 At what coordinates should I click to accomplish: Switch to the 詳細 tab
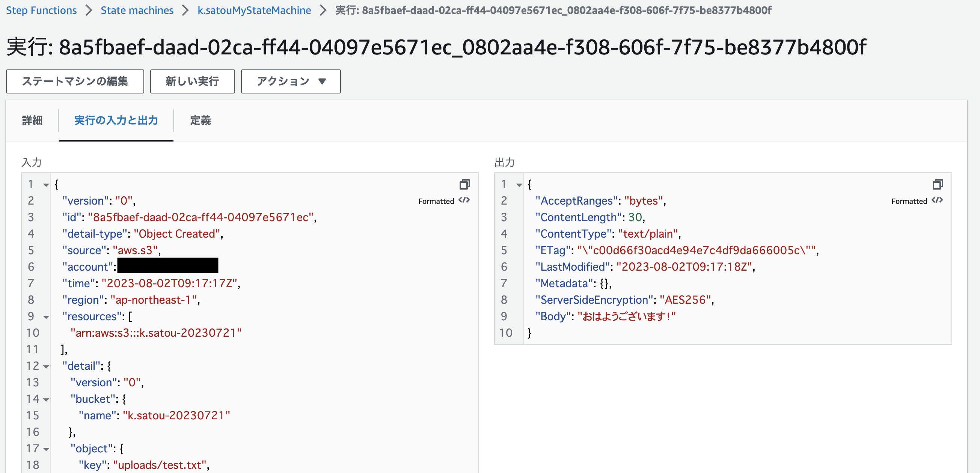(x=32, y=121)
